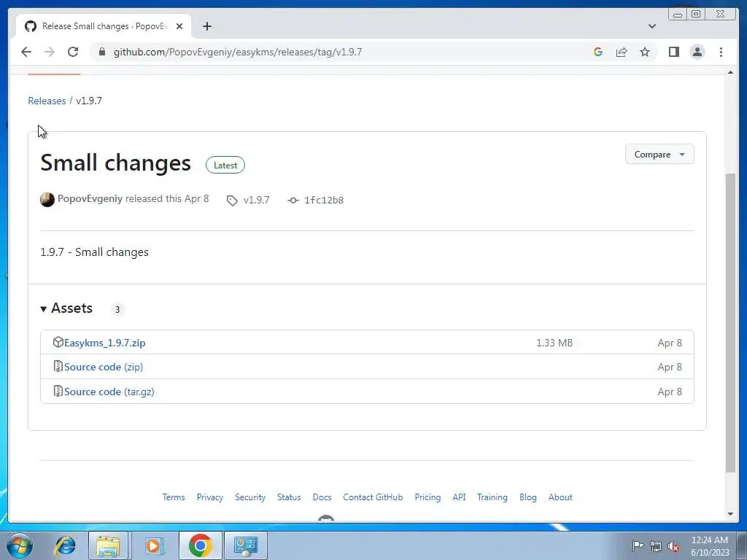Click the zip file icon for Source code (zip)
The image size is (747, 560).
click(x=58, y=367)
